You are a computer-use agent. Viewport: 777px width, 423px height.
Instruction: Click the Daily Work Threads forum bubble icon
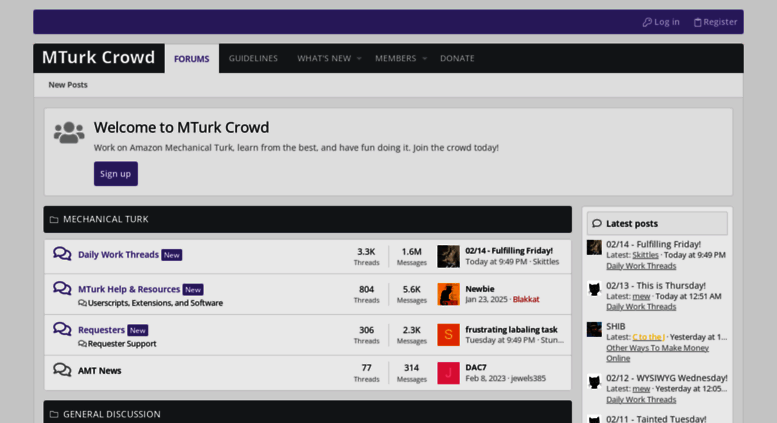pos(62,254)
